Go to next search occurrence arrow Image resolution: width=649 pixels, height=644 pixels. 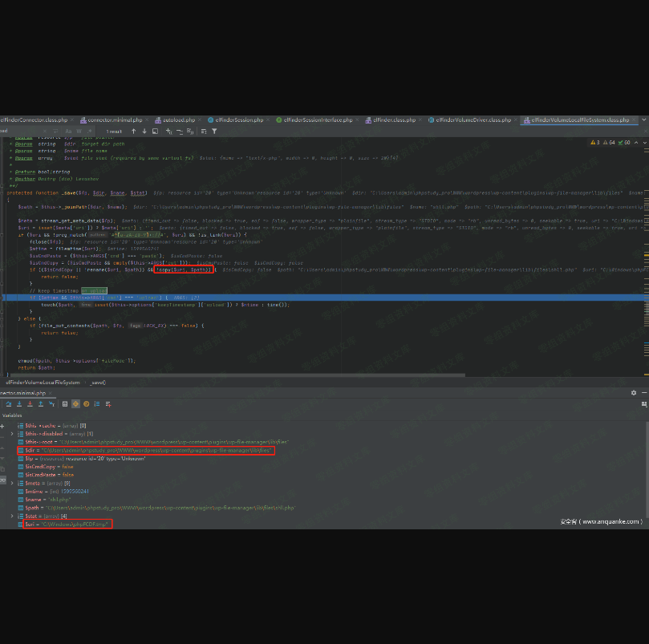(x=144, y=131)
